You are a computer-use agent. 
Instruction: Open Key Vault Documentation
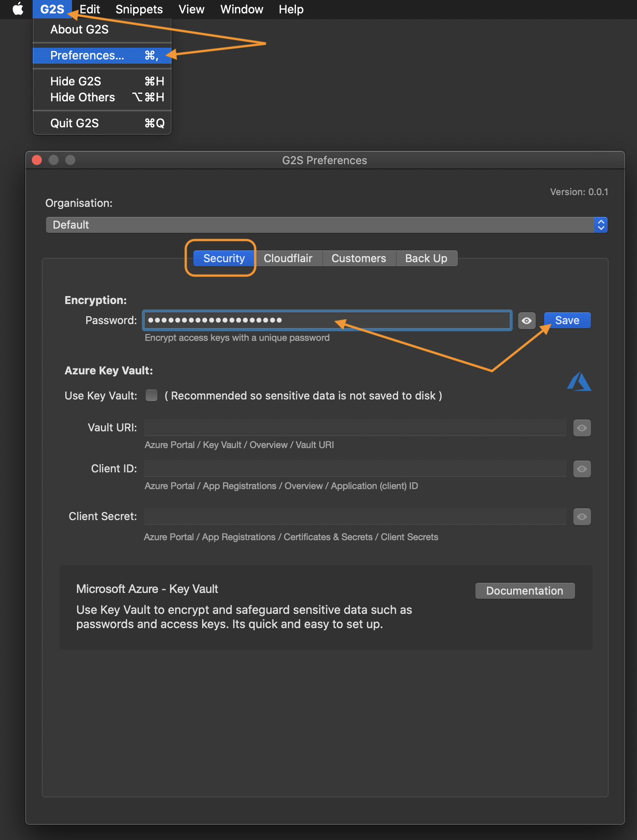(525, 591)
